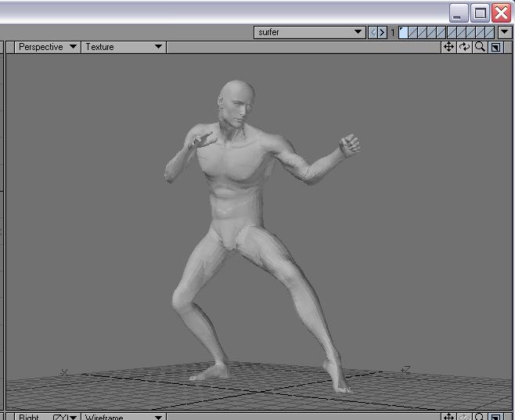Click the Right viewport zoom magnifier icon

(x=480, y=417)
